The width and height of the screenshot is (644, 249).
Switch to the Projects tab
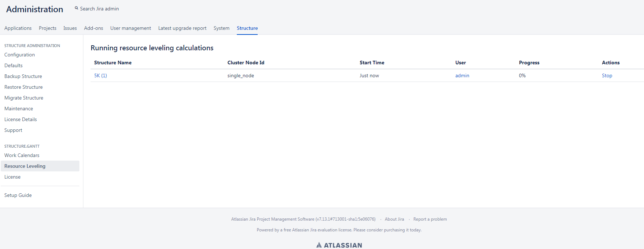click(47, 28)
